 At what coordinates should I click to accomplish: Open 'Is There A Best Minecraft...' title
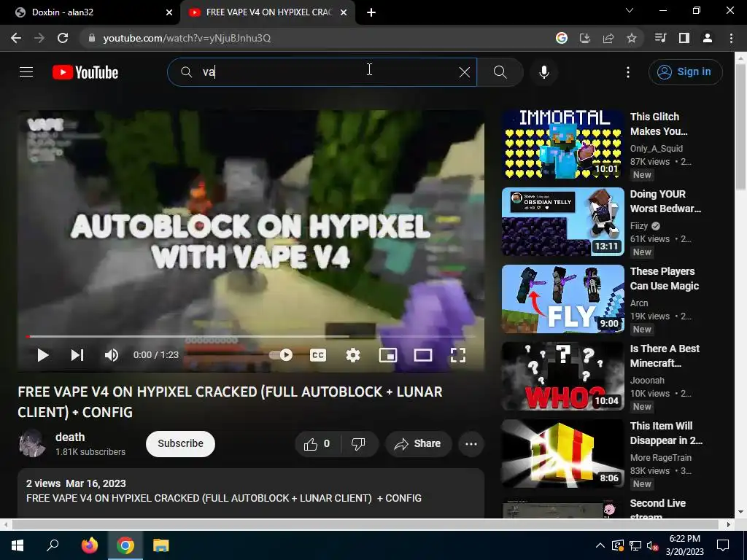point(665,356)
